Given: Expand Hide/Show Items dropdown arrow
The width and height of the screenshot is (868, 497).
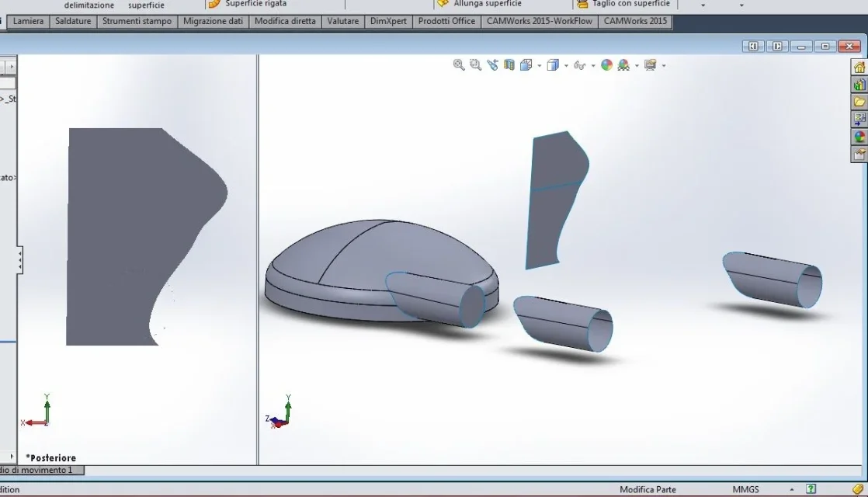Looking at the screenshot, I should coord(593,66).
